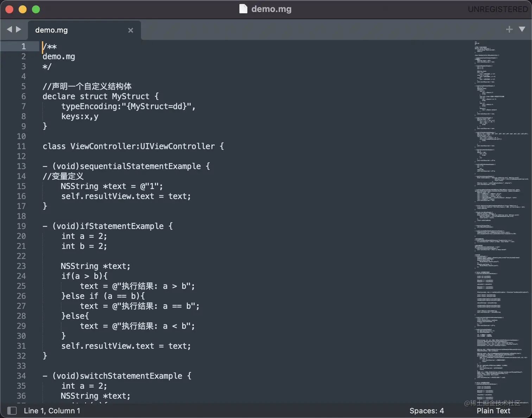The height and width of the screenshot is (418, 532).
Task: Click line number 19 in the gutter
Action: (x=21, y=226)
